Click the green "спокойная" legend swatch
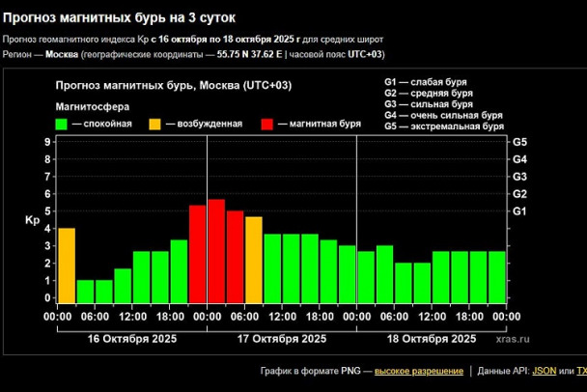The height and width of the screenshot is (392, 587). [x=61, y=125]
